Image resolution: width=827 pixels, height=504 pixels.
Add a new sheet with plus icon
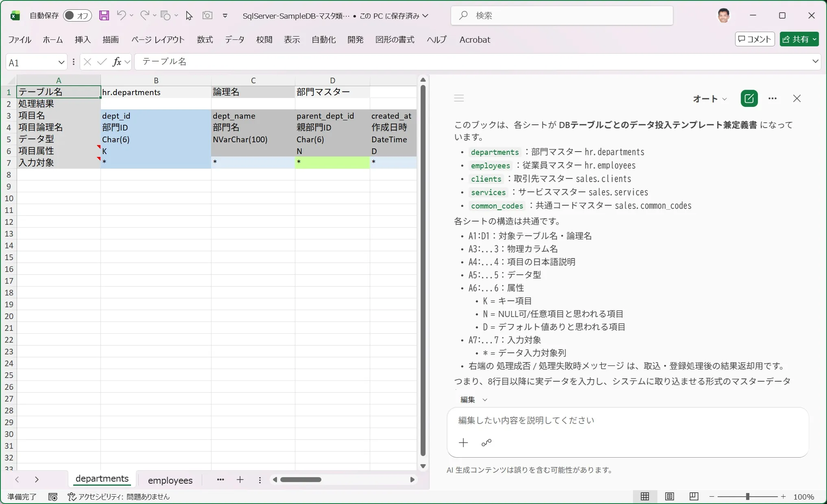(x=240, y=480)
